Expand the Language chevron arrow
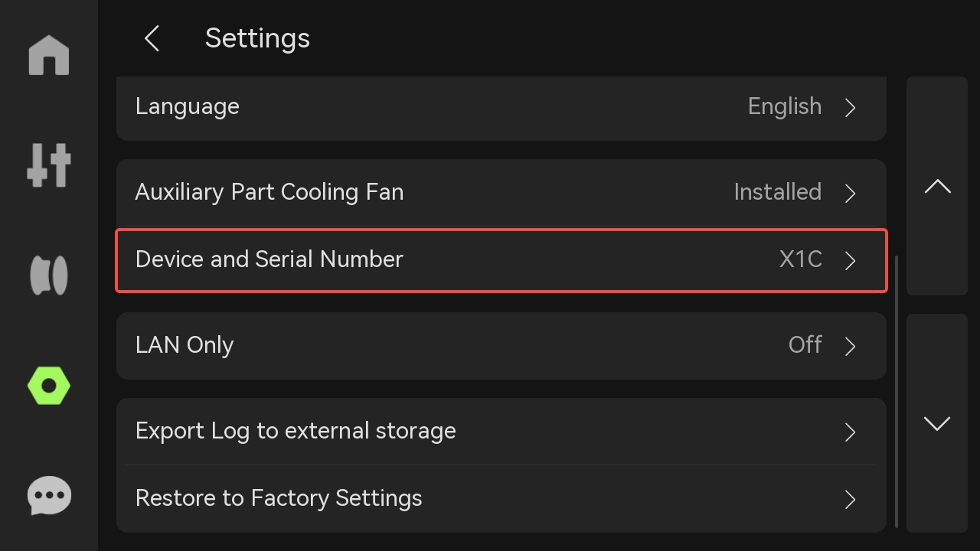980x551 pixels. click(850, 107)
